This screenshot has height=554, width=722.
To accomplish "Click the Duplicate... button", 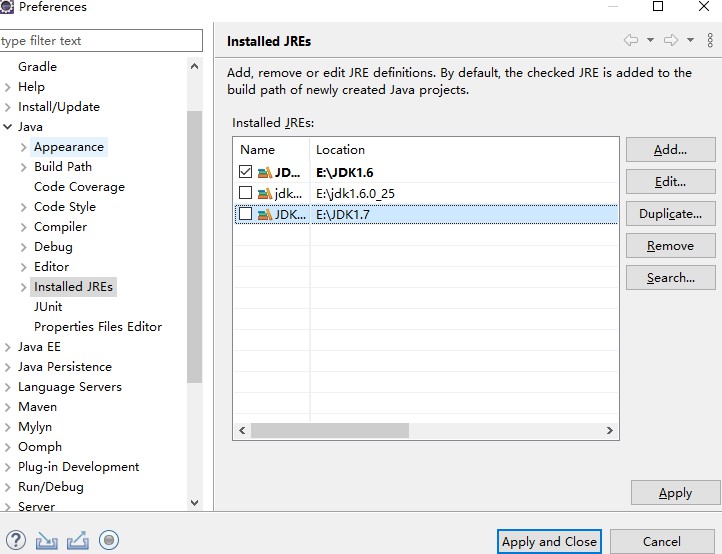I will (x=670, y=214).
